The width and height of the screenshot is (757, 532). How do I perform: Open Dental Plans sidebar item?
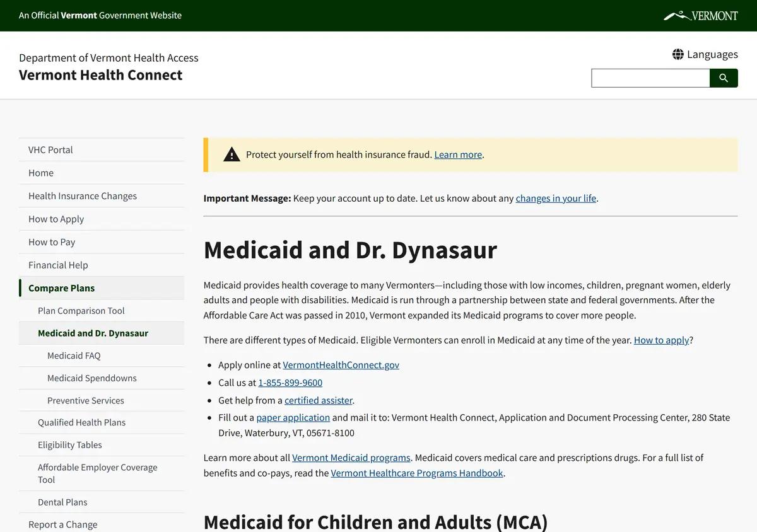tap(102, 502)
